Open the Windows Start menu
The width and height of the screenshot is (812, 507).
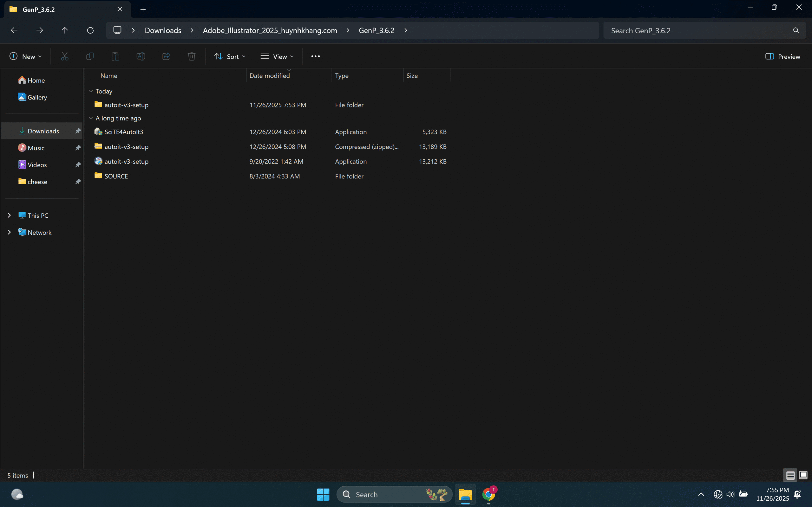pos(323,494)
